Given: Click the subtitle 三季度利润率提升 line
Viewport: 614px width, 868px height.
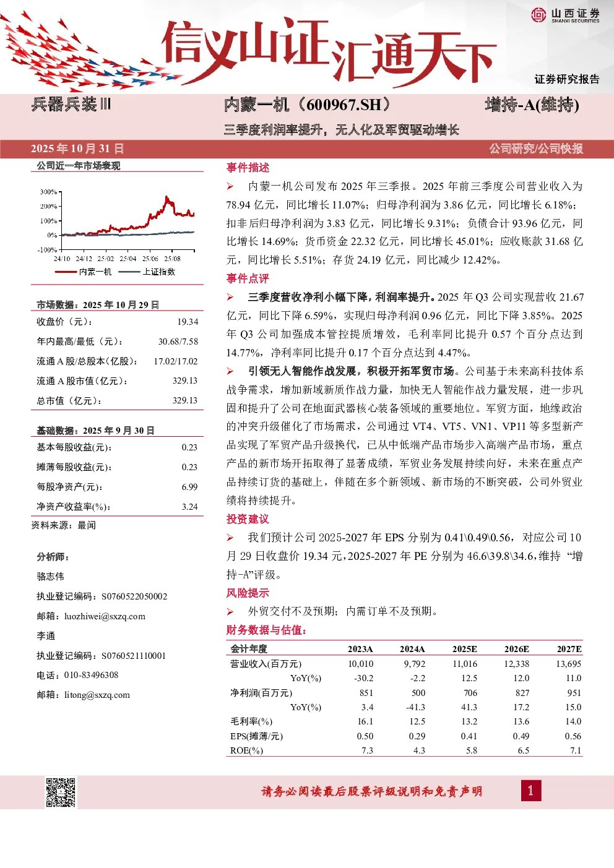Looking at the screenshot, I should 342,130.
